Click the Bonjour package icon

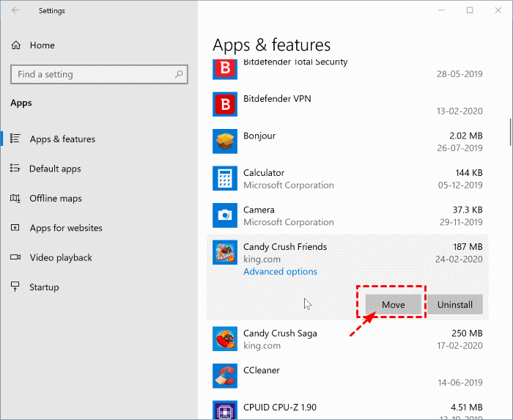225,141
